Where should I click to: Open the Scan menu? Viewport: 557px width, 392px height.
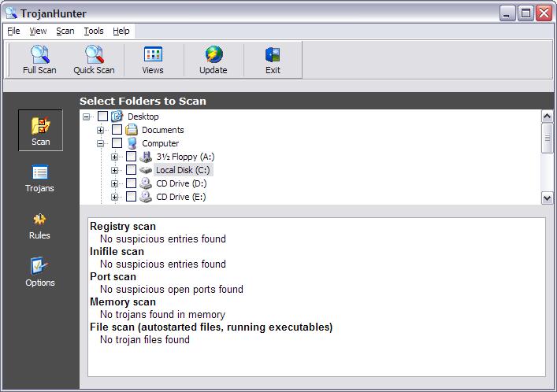65,31
